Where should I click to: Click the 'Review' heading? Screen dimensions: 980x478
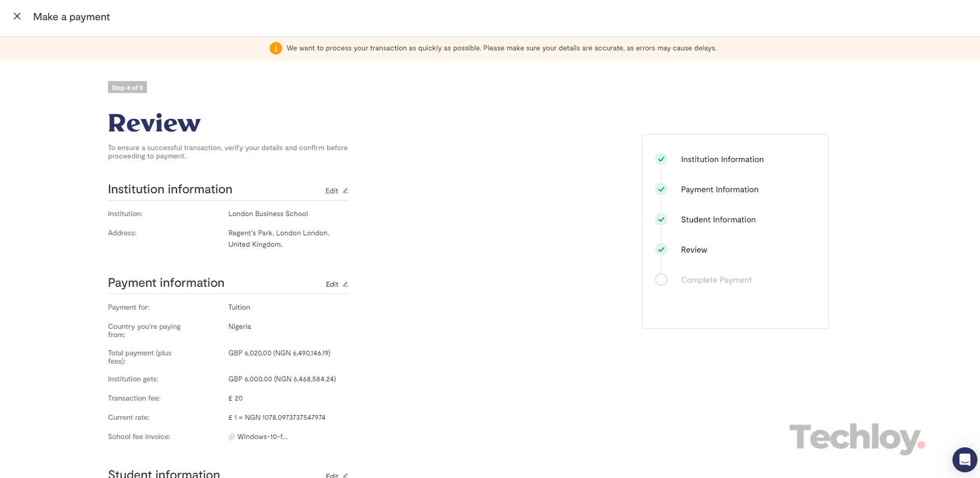click(x=154, y=123)
